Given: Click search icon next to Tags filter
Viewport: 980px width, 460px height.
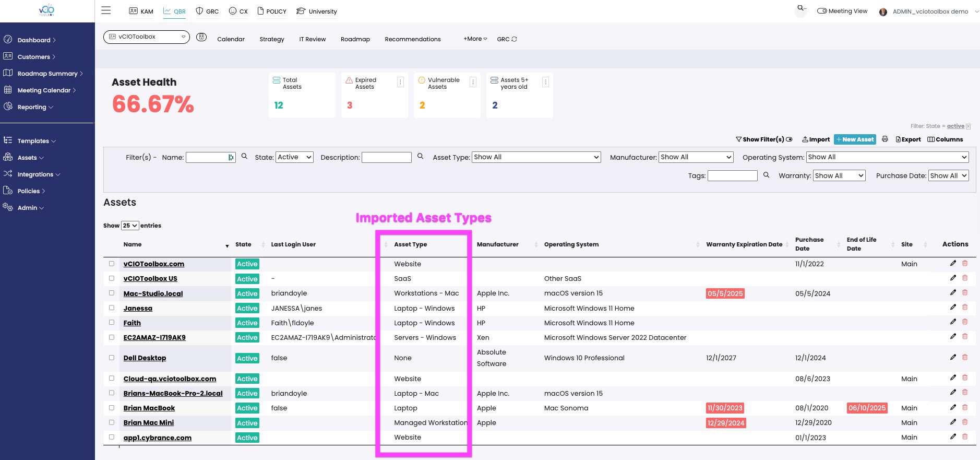Looking at the screenshot, I should click(x=766, y=175).
